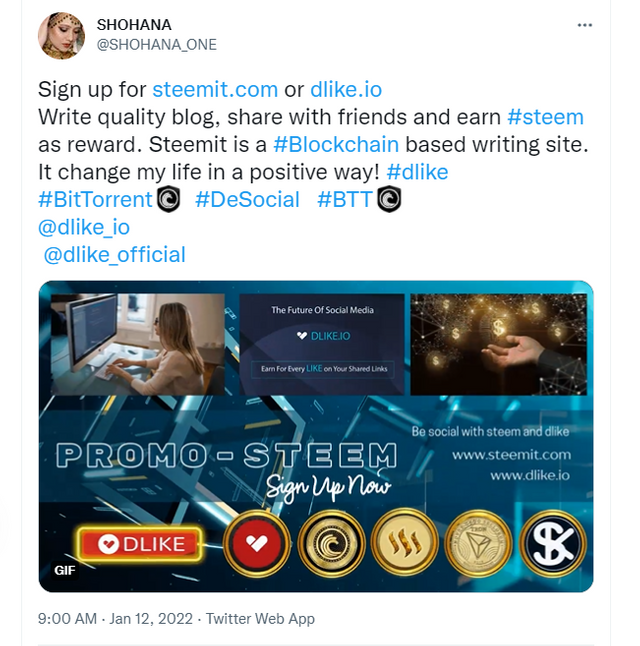
Task: Click the GIF badge on the media
Action: pos(65,570)
